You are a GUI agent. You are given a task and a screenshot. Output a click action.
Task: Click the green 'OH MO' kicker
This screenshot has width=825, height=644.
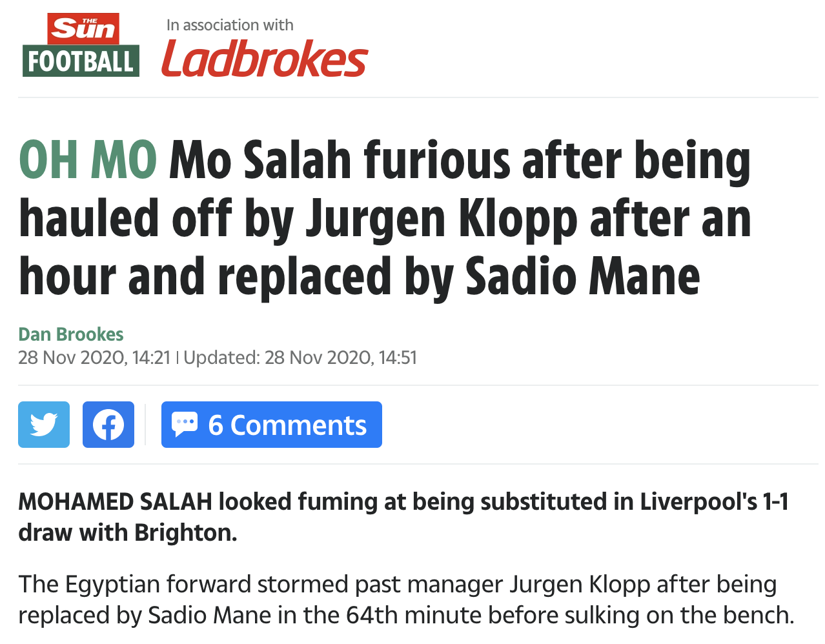(88, 159)
